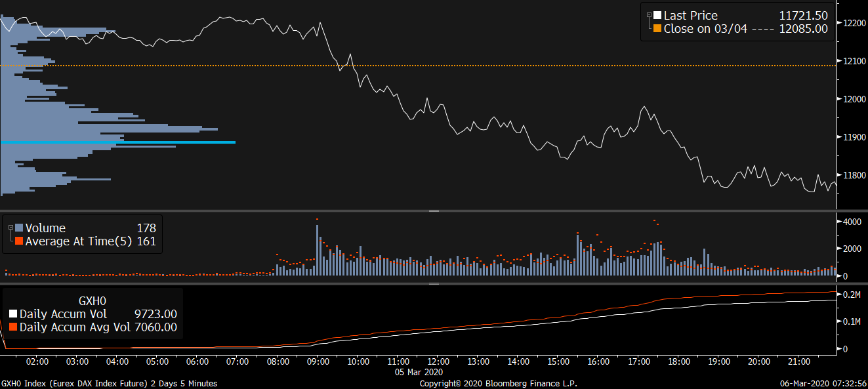Click the 12200 price axis label

(854, 23)
